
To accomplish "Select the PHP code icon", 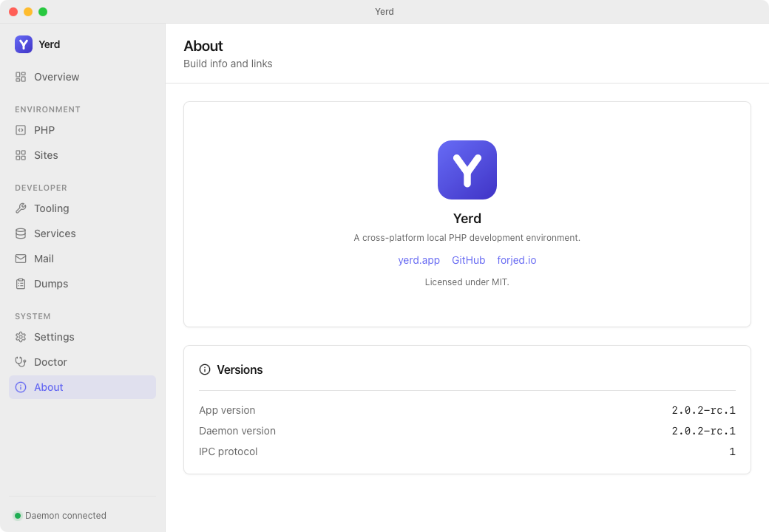I will coord(21,130).
